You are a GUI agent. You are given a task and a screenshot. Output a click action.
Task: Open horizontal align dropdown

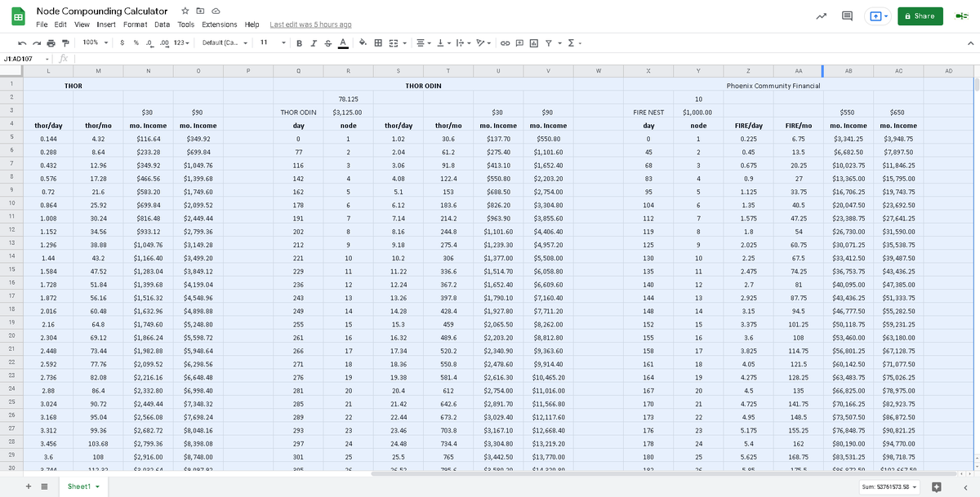[x=422, y=42]
